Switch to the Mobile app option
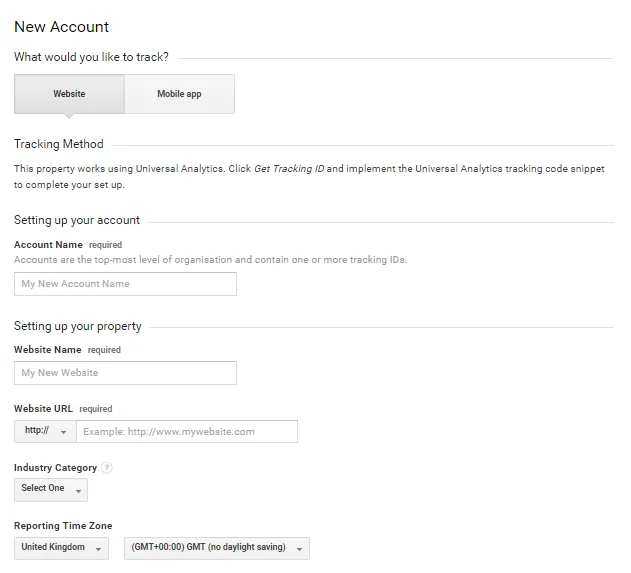631x573 pixels. point(179,94)
